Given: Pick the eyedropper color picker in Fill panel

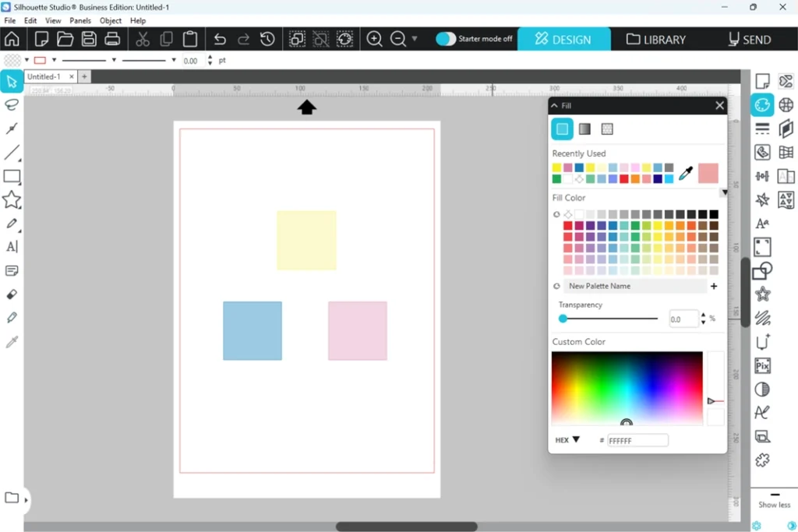Looking at the screenshot, I should pyautogui.click(x=686, y=174).
